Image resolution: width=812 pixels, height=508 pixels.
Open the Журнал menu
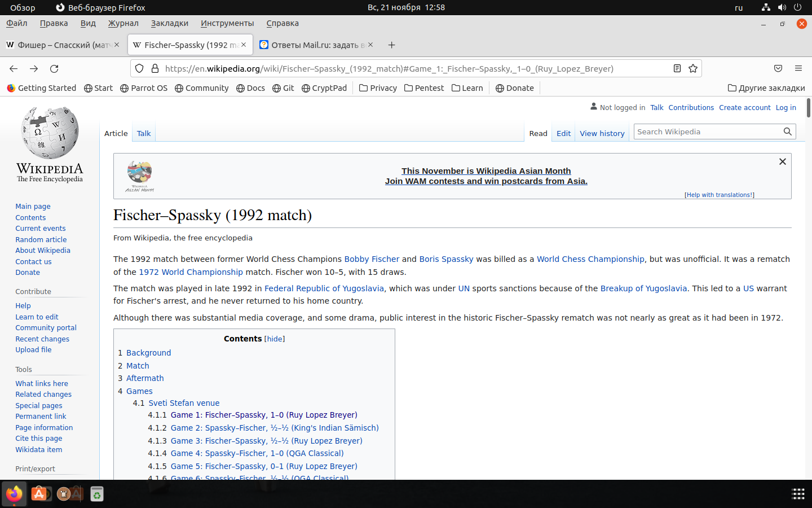click(x=123, y=23)
